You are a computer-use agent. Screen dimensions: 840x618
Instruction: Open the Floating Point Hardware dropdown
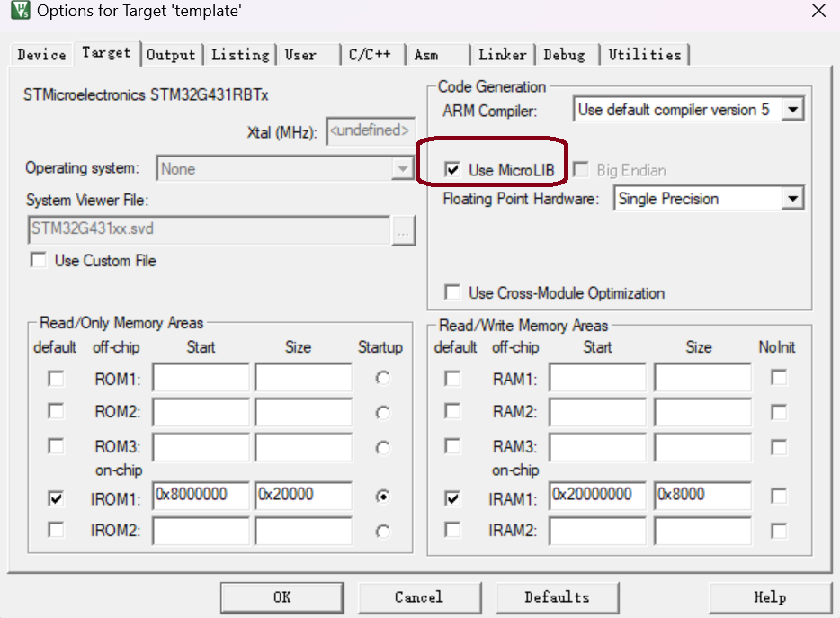point(792,198)
